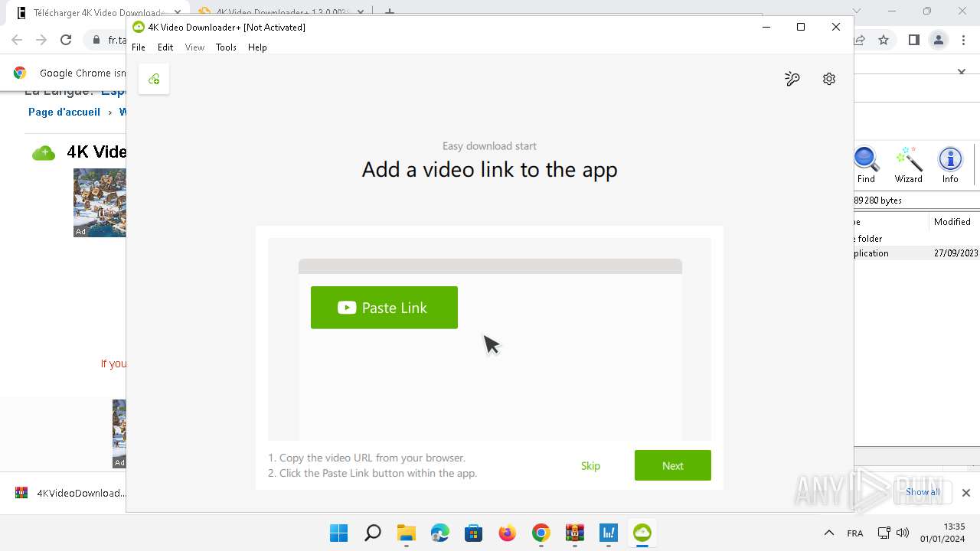This screenshot has height=551, width=980.
Task: Open the 4KVideoDownload file in Chrome's download bar
Action: [x=70, y=493]
